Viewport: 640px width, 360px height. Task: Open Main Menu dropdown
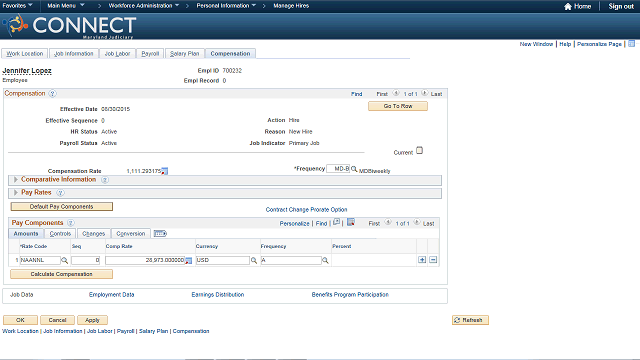(66, 6)
